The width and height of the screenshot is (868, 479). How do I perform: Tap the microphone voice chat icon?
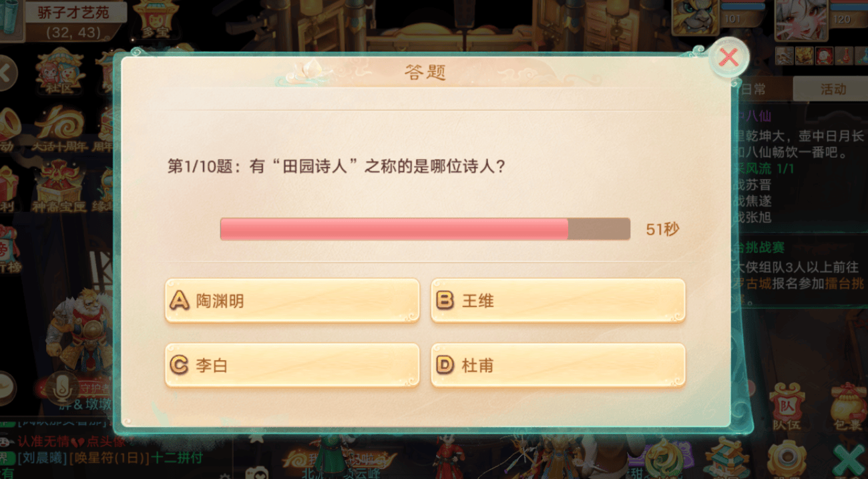tap(61, 387)
